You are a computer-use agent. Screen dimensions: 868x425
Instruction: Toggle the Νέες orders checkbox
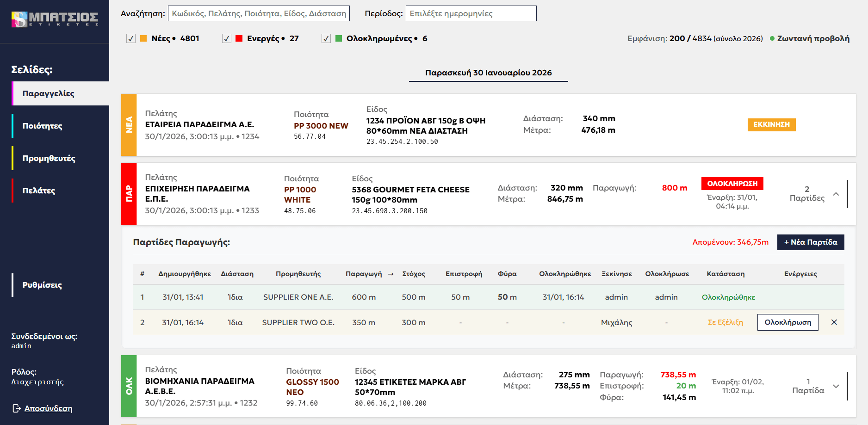[131, 38]
